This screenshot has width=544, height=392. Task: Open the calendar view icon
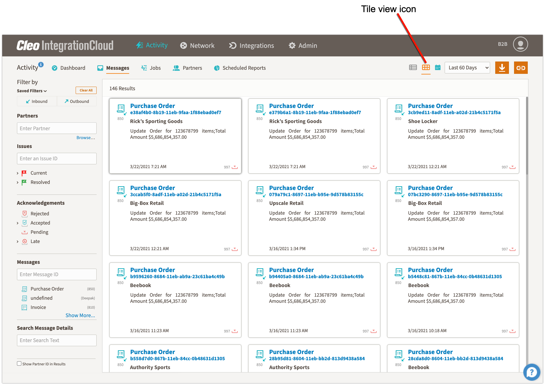pyautogui.click(x=437, y=67)
